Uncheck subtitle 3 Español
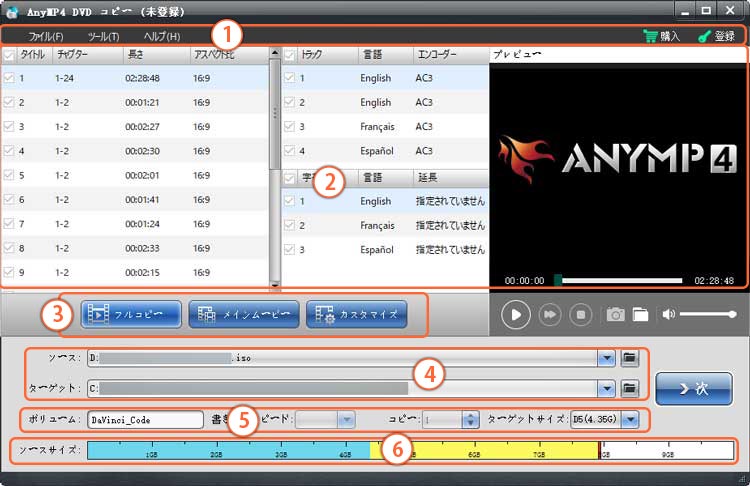This screenshot has height=486, width=750. (289, 249)
